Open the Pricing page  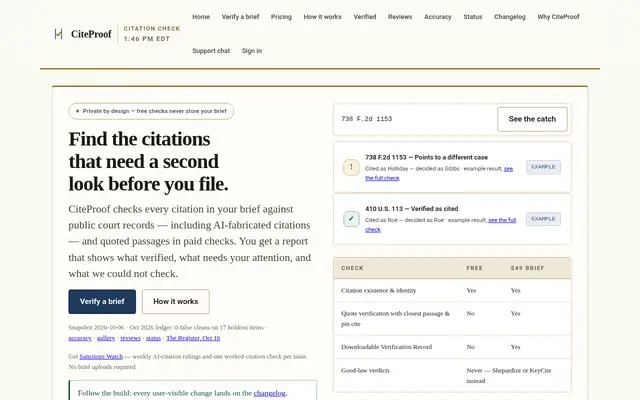281,17
